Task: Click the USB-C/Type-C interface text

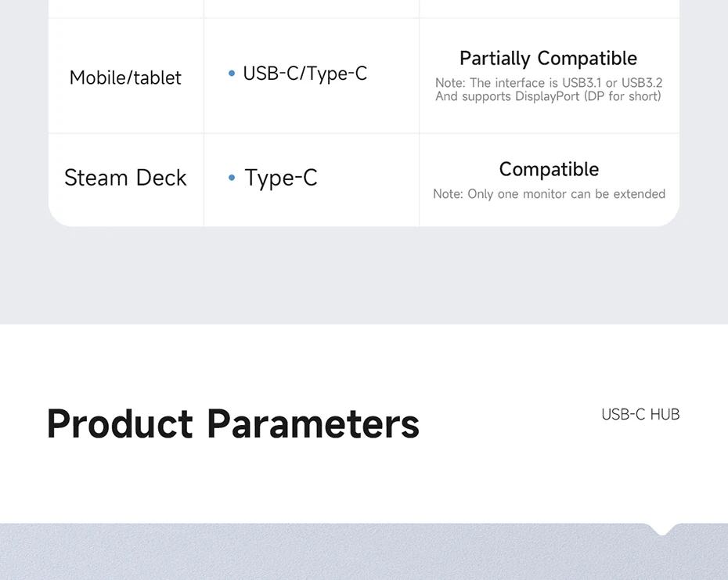Action: click(305, 74)
